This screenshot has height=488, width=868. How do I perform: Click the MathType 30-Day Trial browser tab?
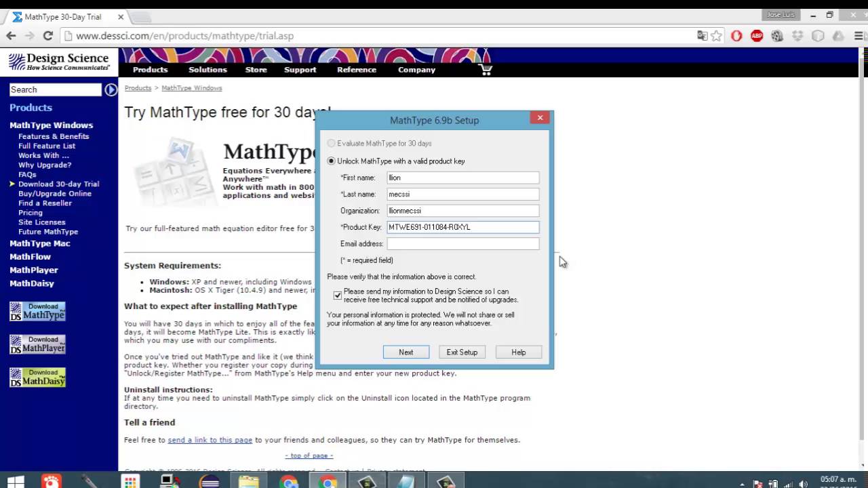(x=65, y=16)
